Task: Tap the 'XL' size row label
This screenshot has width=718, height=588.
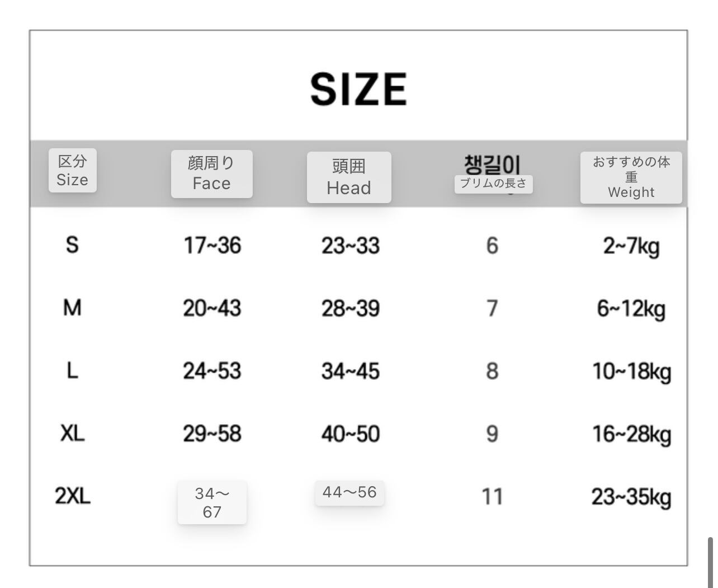Action: click(73, 433)
